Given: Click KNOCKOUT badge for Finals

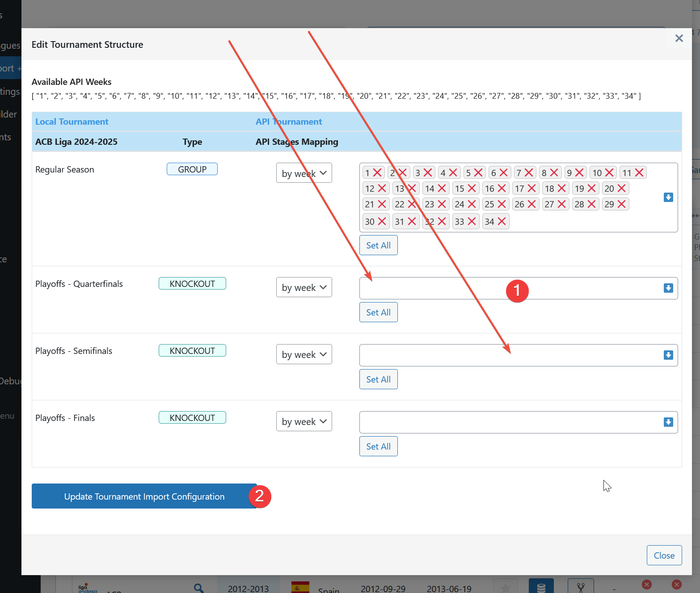Looking at the screenshot, I should coord(192,417).
